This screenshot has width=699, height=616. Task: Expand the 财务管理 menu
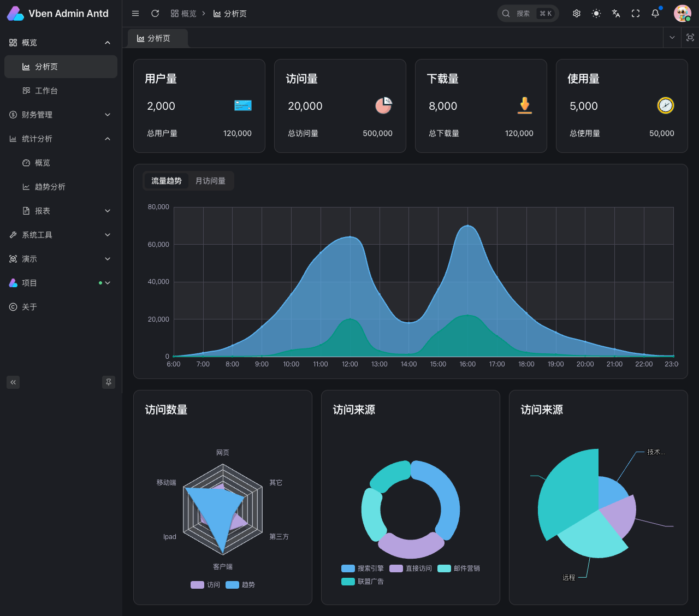click(x=60, y=115)
